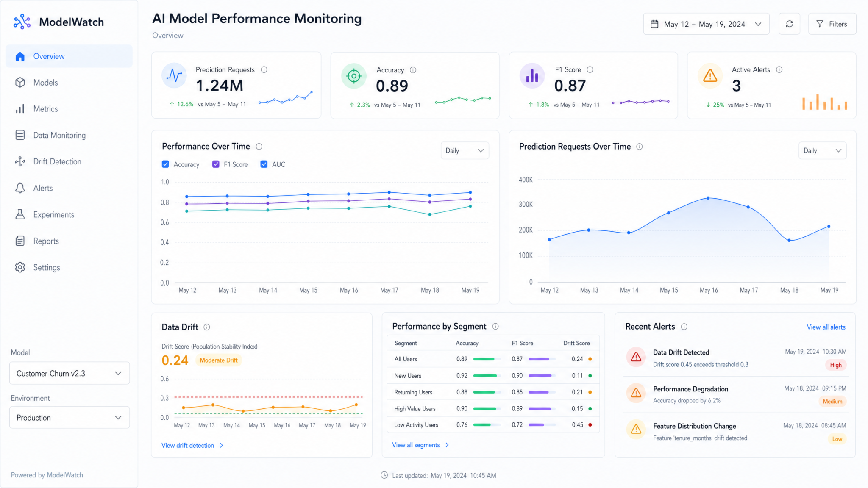Click the info icon beside Active Alerts

tap(779, 69)
